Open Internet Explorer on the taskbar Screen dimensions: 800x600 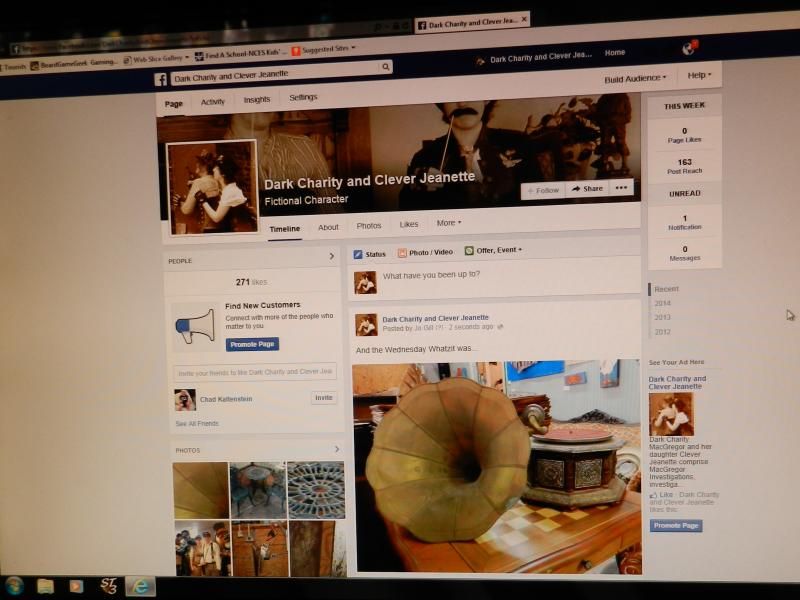point(140,586)
